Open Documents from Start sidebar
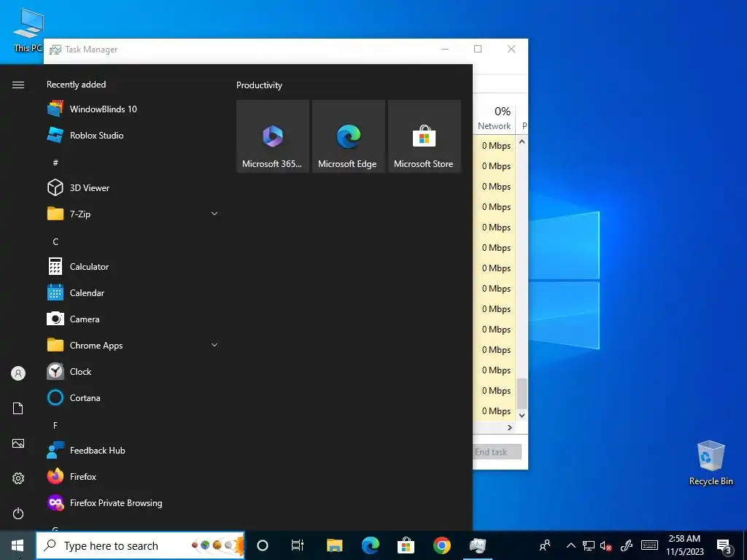Image resolution: width=747 pixels, height=560 pixels. (x=18, y=408)
